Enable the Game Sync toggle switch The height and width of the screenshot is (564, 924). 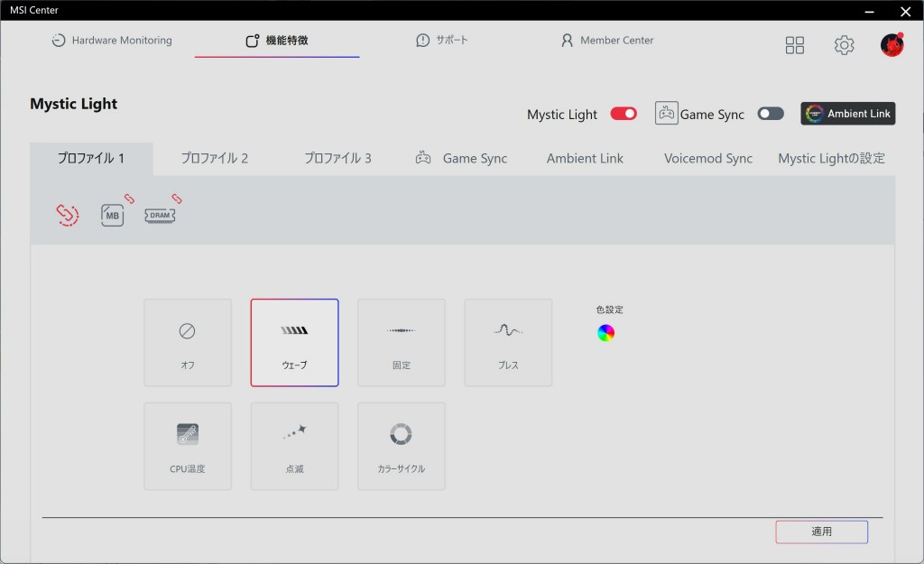tap(771, 114)
